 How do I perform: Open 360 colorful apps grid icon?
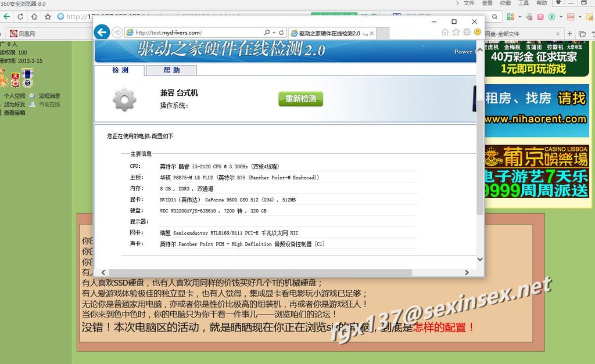[x=511, y=17]
